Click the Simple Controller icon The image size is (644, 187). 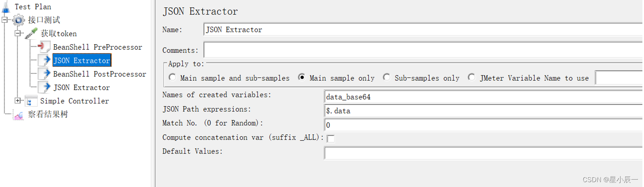[31, 101]
